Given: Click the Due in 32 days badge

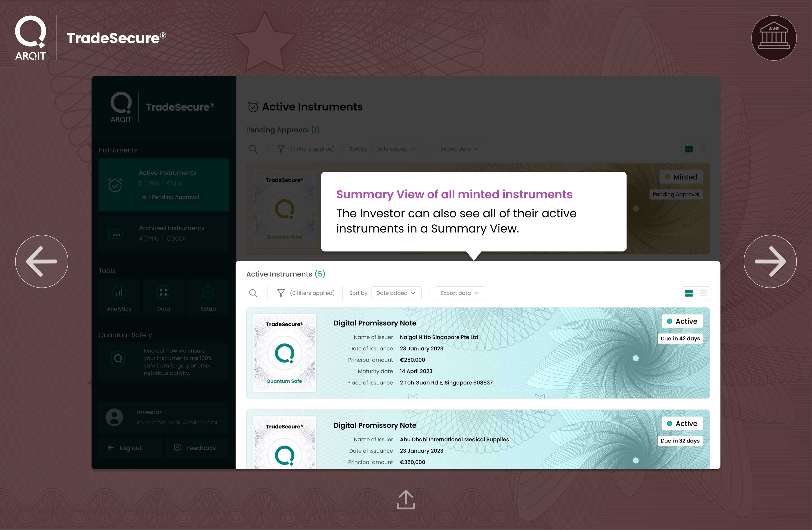Looking at the screenshot, I should pyautogui.click(x=680, y=441).
